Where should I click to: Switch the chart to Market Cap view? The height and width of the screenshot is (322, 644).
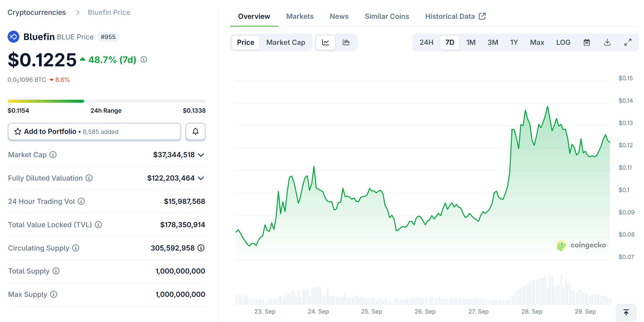(x=285, y=42)
